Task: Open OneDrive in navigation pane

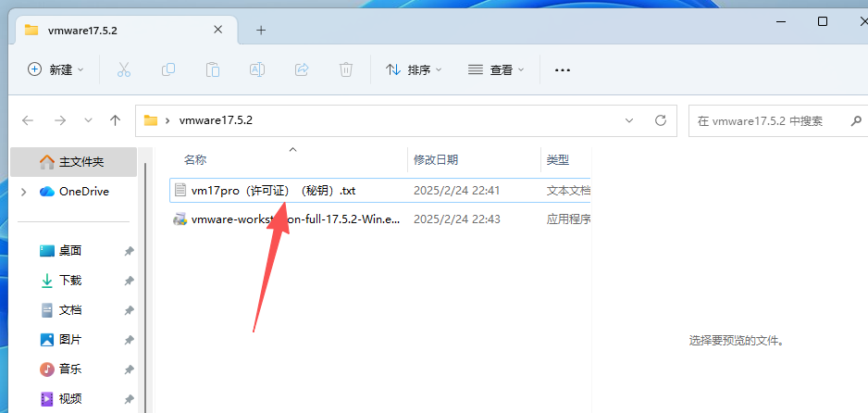Action: click(x=74, y=192)
